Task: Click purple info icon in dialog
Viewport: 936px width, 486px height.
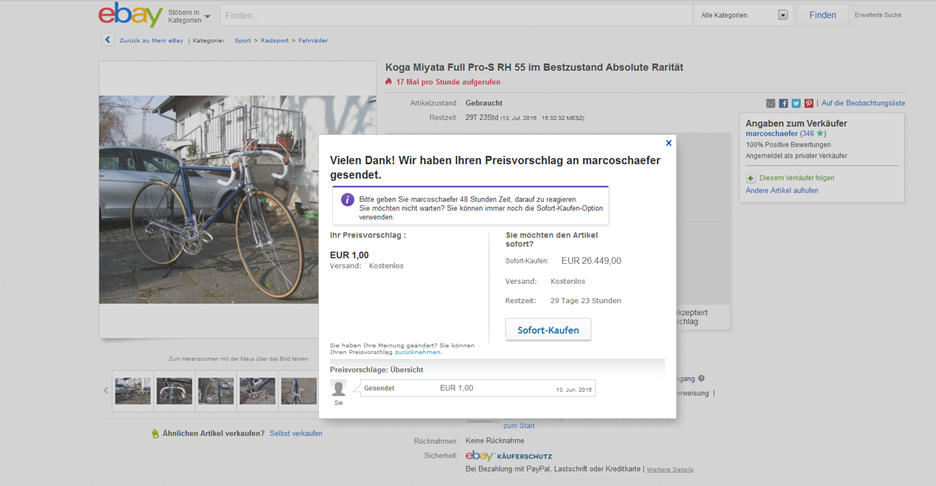Action: click(347, 200)
